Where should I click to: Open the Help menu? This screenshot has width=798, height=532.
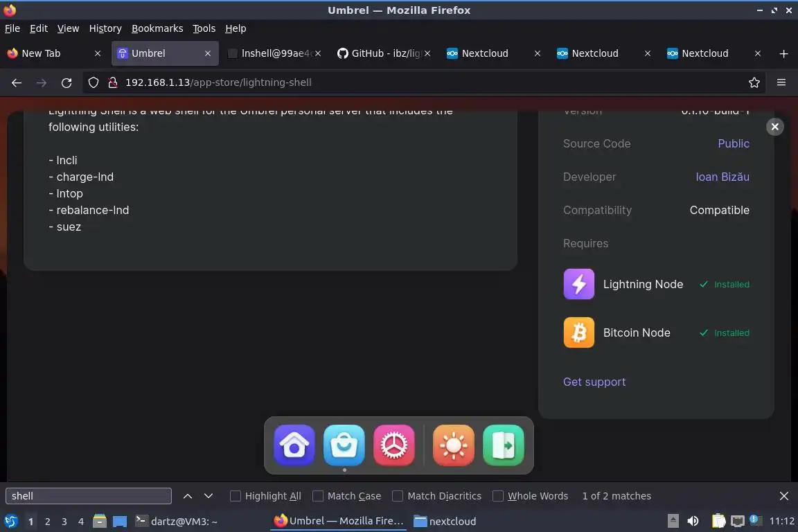[236, 28]
